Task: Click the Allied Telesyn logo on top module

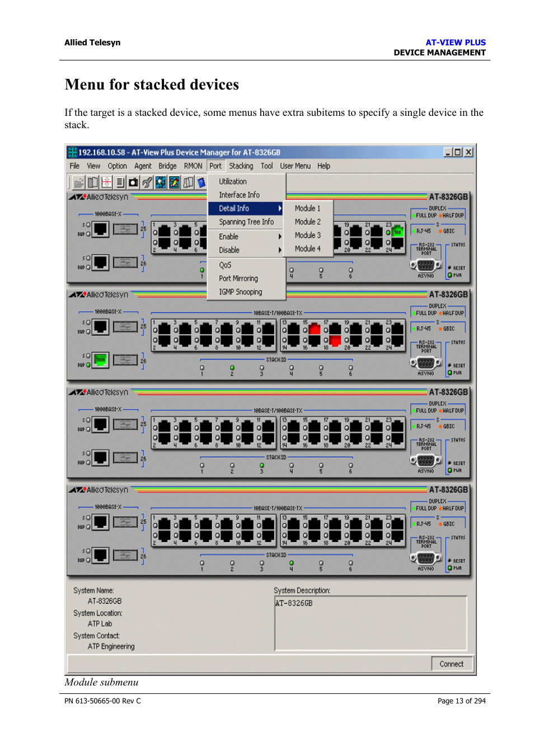Action: [x=99, y=197]
